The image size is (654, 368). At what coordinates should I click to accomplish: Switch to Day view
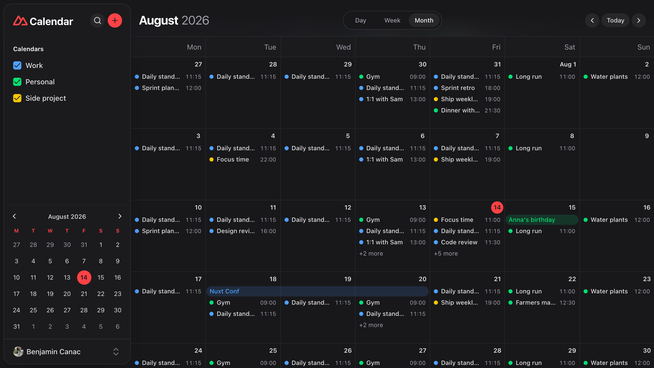(x=360, y=20)
